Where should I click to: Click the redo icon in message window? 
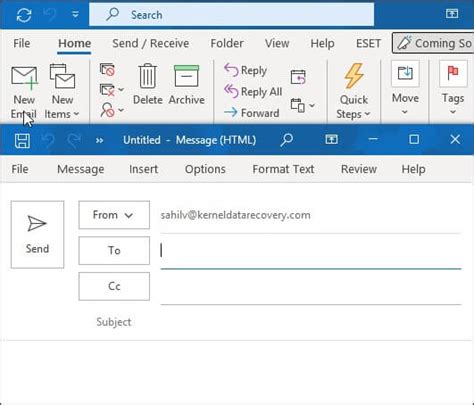74,140
